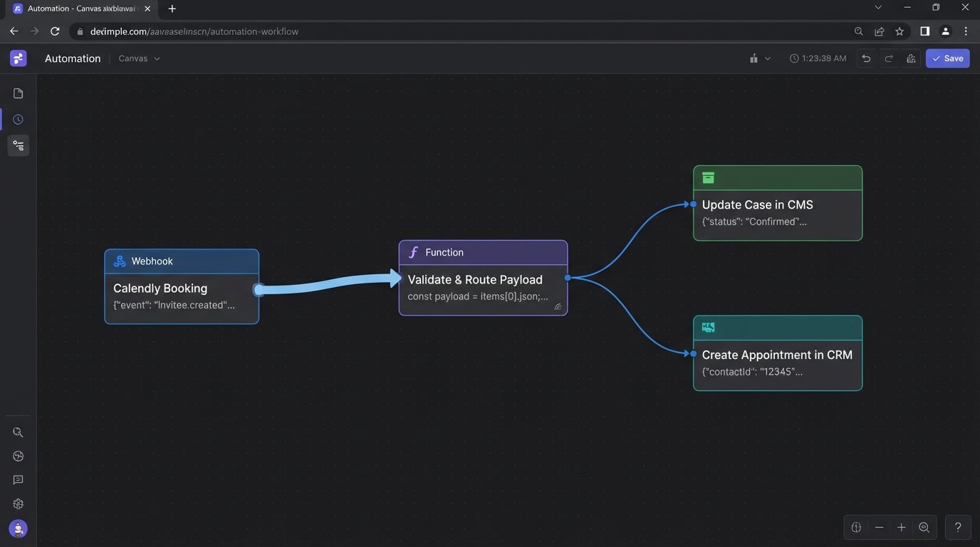Open the feedback chat bubble icon
Viewport: 980px width, 547px height.
pos(18,479)
